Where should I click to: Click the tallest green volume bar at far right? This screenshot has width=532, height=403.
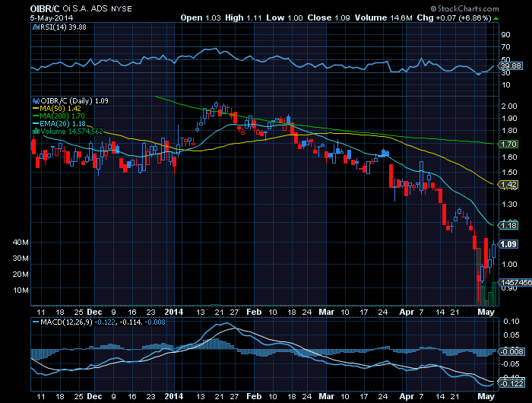click(x=494, y=294)
